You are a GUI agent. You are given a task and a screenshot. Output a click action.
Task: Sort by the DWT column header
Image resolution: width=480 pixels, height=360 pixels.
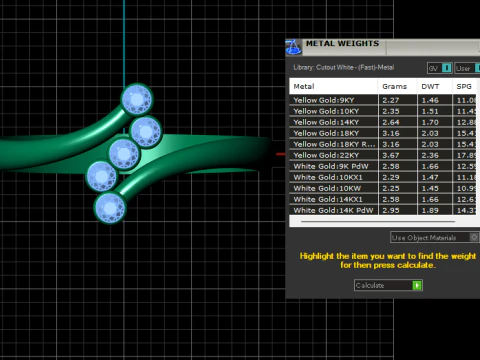click(434, 87)
